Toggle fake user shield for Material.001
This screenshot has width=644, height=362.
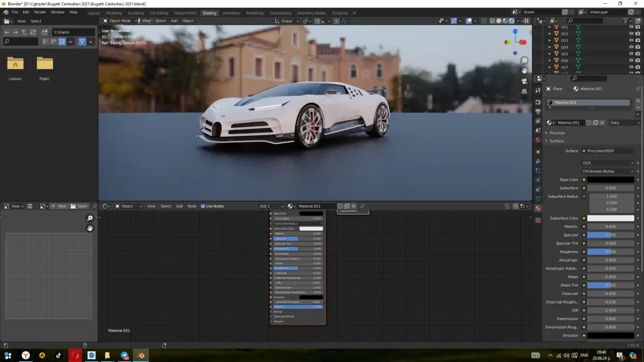pyautogui.click(x=588, y=123)
